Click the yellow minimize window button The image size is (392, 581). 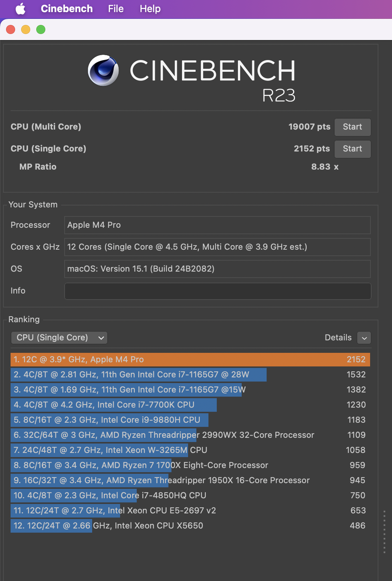(x=26, y=29)
